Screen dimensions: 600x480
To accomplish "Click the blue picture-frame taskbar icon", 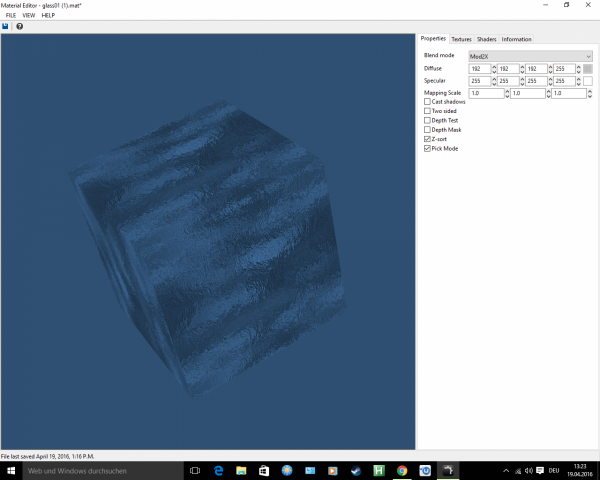I will [310, 471].
